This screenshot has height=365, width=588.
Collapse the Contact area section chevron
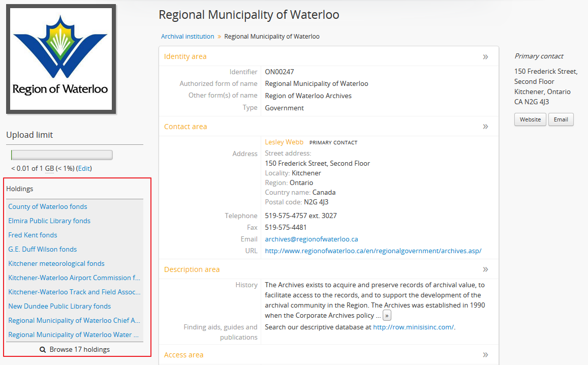click(485, 127)
